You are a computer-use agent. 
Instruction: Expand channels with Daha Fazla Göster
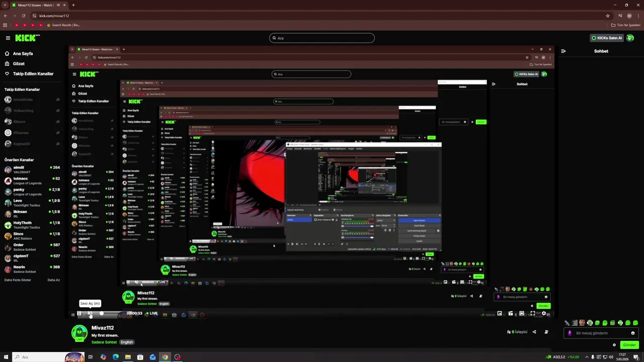[18, 280]
